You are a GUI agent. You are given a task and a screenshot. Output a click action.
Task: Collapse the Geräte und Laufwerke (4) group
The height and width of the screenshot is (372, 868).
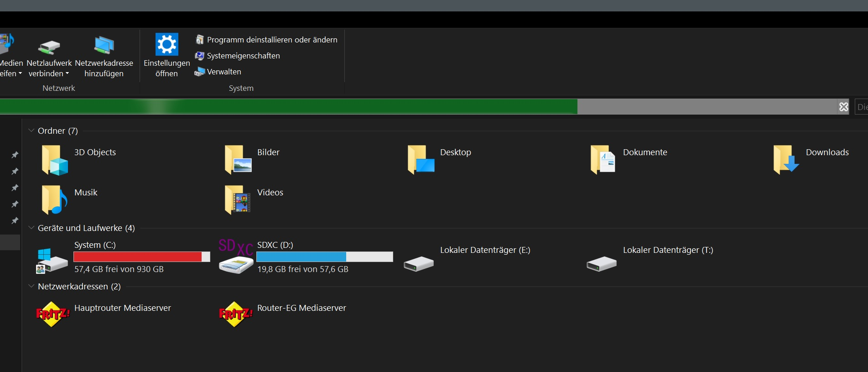pyautogui.click(x=31, y=228)
